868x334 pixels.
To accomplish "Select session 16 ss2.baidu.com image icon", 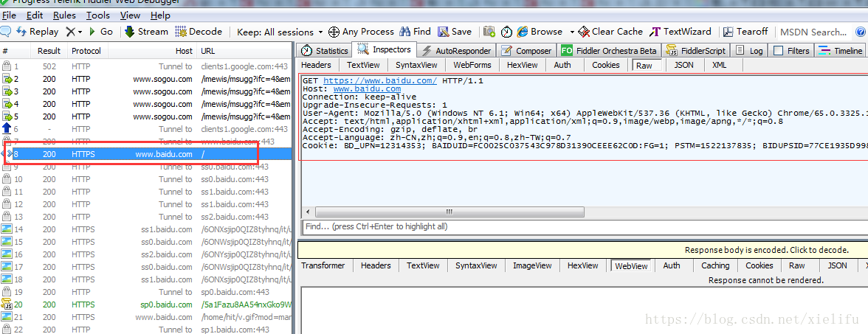I will point(7,254).
